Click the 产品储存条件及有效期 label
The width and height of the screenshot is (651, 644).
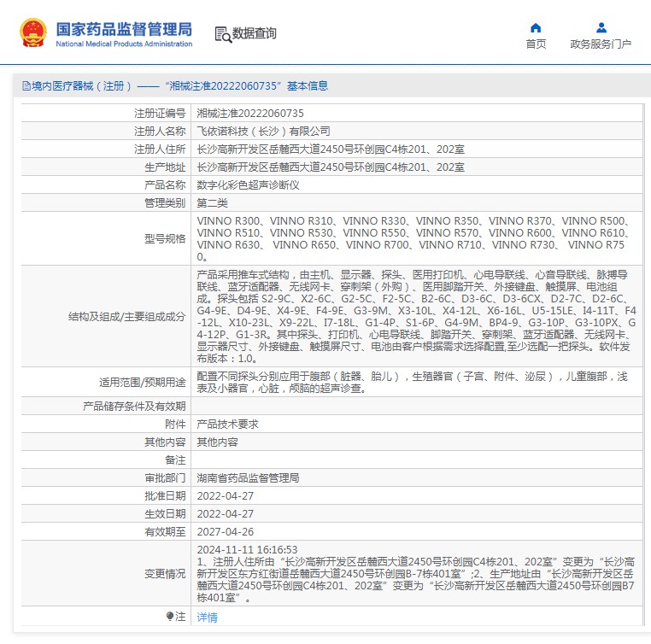pos(134,407)
